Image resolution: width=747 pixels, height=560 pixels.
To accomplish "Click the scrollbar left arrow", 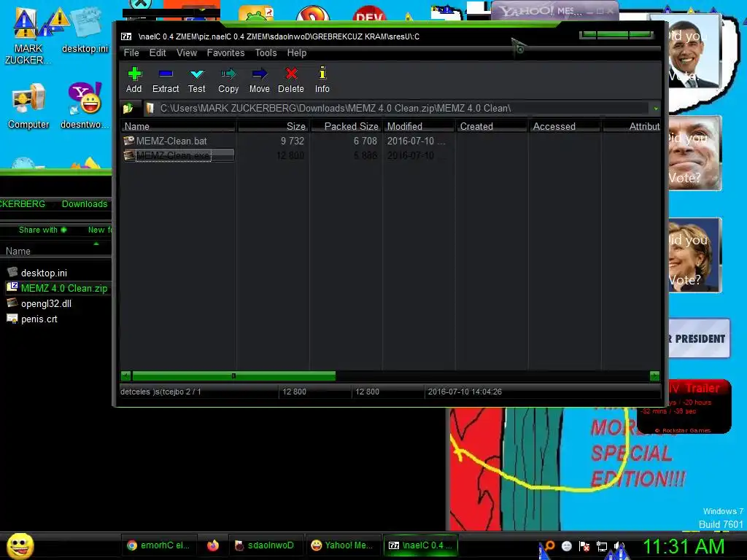I will [x=125, y=376].
